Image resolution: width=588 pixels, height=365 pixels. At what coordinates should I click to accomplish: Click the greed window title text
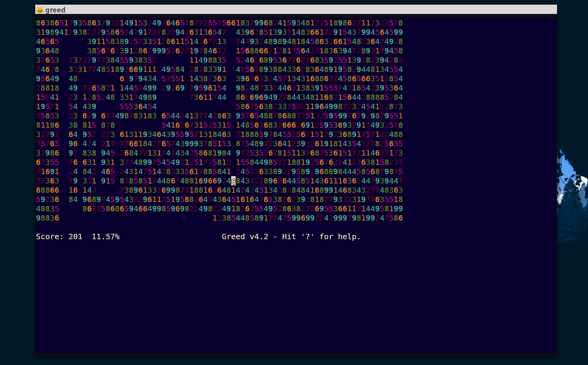coord(55,10)
